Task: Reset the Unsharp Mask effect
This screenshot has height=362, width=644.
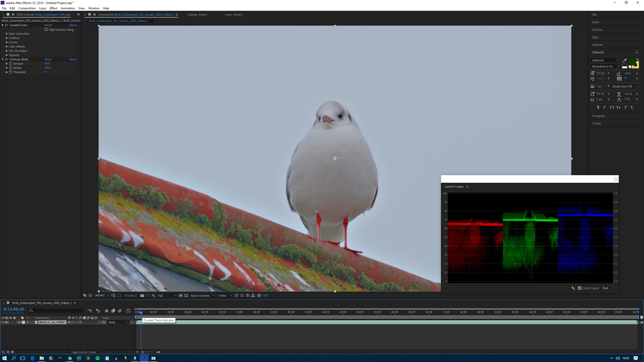Action: tap(48, 59)
